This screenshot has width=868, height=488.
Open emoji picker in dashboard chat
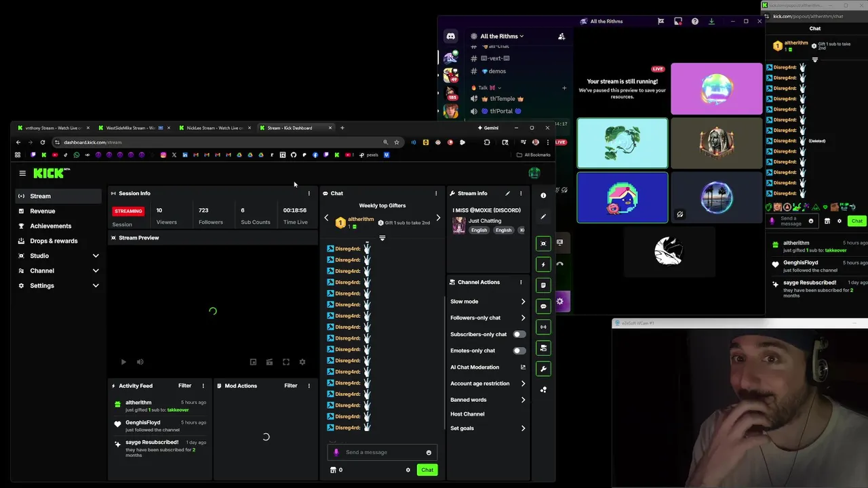[429, 453]
